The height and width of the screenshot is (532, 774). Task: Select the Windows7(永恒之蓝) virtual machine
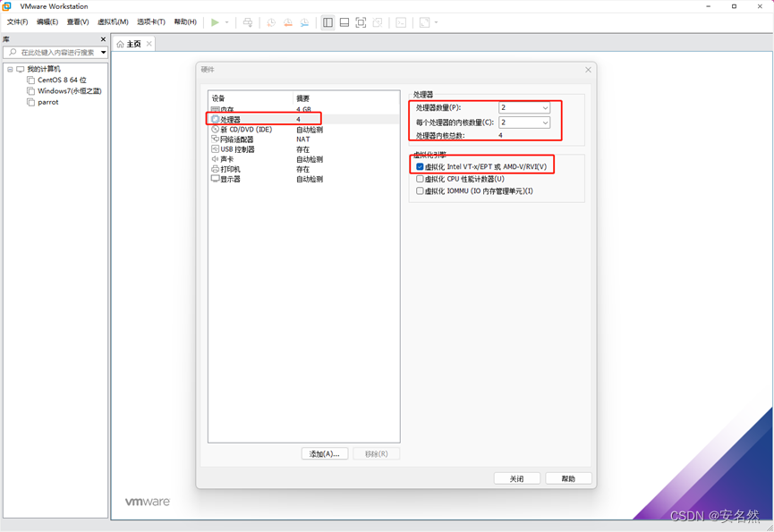click(x=64, y=91)
